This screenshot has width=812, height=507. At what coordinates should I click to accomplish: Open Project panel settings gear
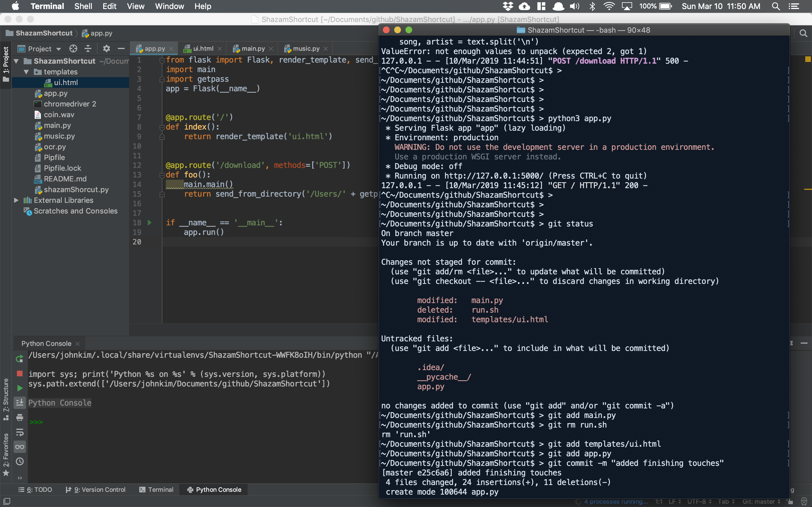coord(106,49)
